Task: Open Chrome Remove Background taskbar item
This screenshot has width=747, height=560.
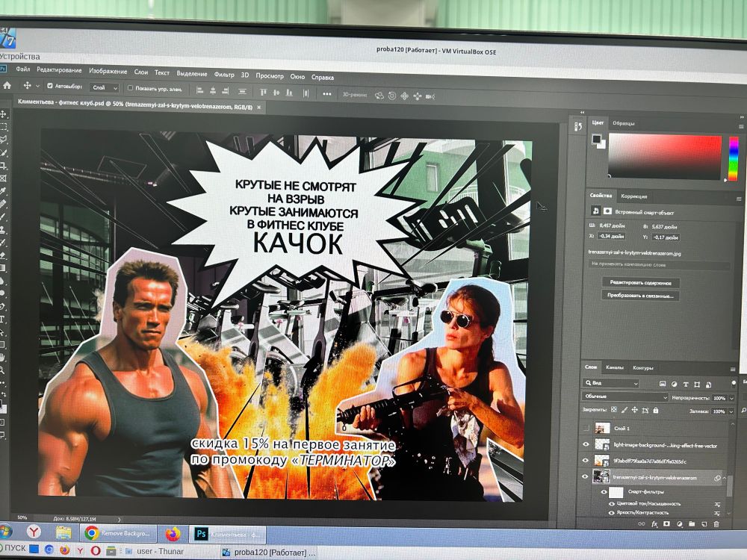Action: [x=118, y=533]
